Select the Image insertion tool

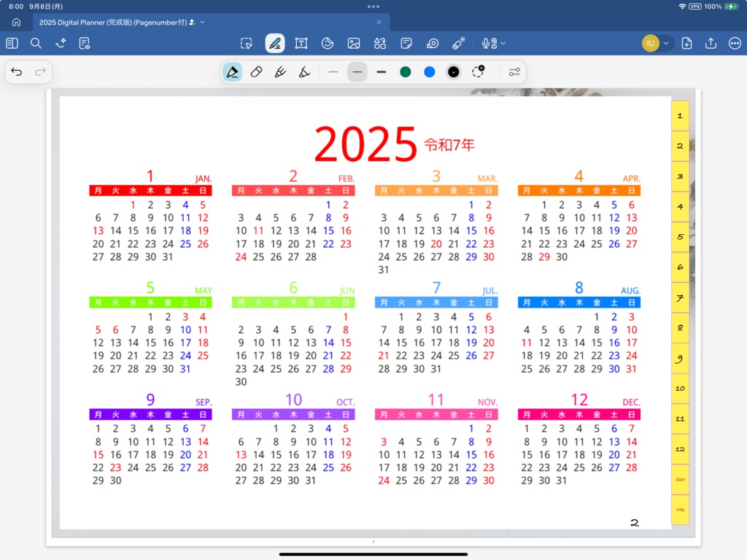(354, 43)
